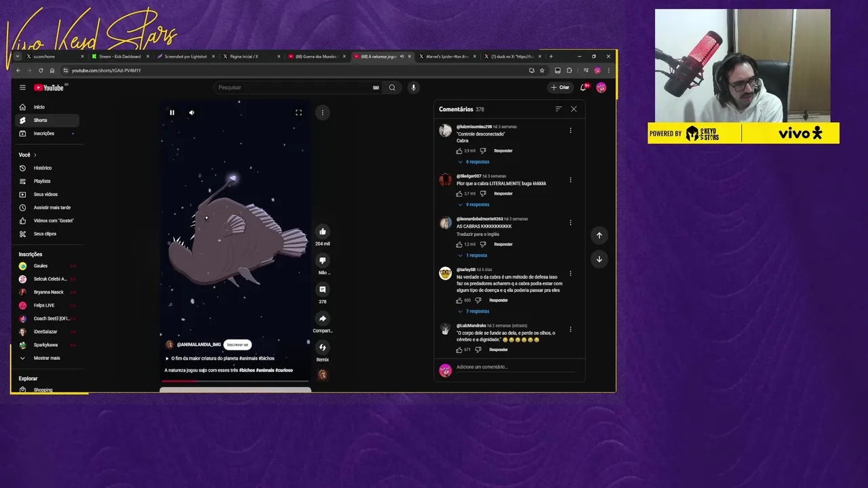The width and height of the screenshot is (868, 488).
Task: Bookmark this page with star icon
Action: [542, 70]
